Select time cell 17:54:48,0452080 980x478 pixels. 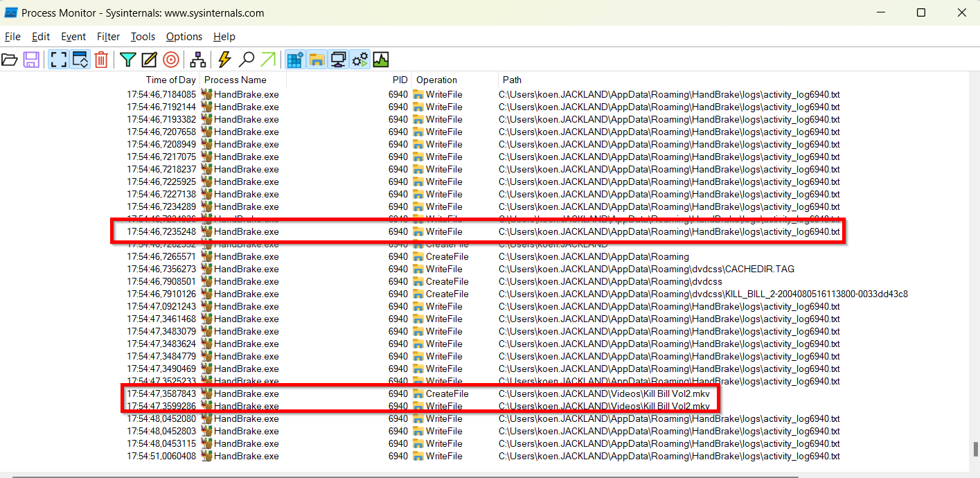click(161, 418)
